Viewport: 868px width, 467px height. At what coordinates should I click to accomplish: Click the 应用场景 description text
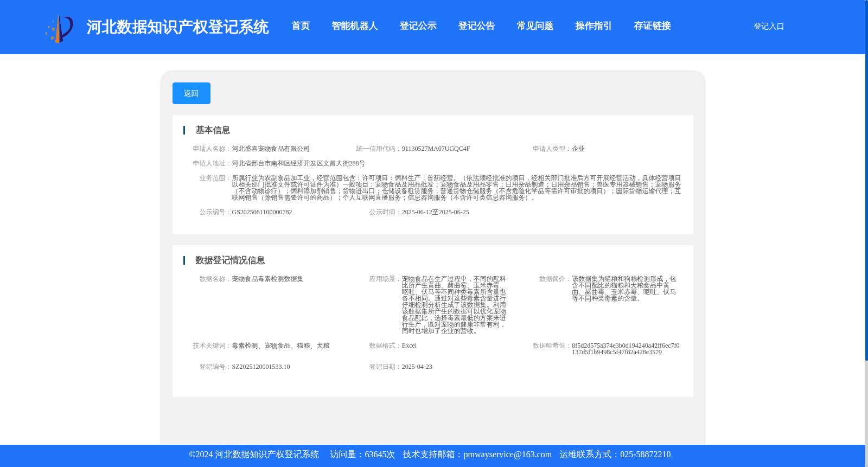click(x=454, y=305)
